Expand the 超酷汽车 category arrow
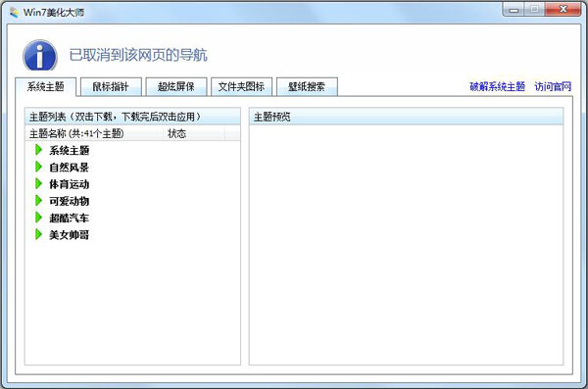The width and height of the screenshot is (588, 389). pyautogui.click(x=38, y=218)
